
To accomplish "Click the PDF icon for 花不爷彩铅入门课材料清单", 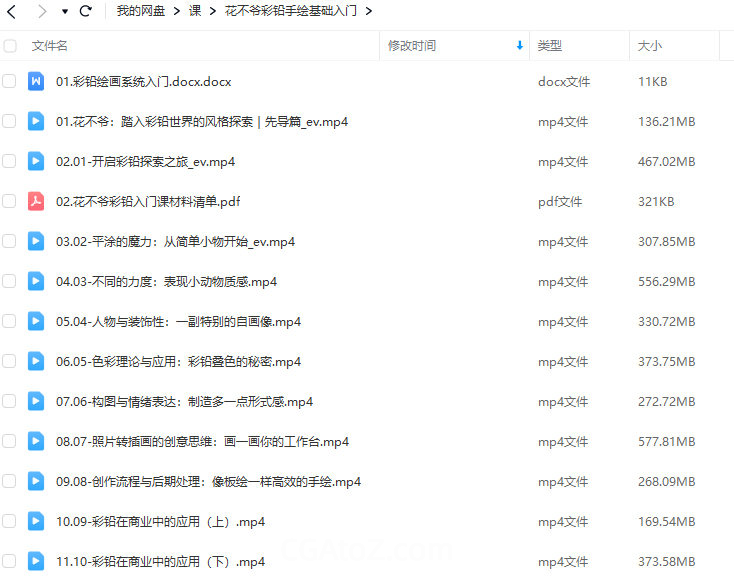I will point(36,201).
